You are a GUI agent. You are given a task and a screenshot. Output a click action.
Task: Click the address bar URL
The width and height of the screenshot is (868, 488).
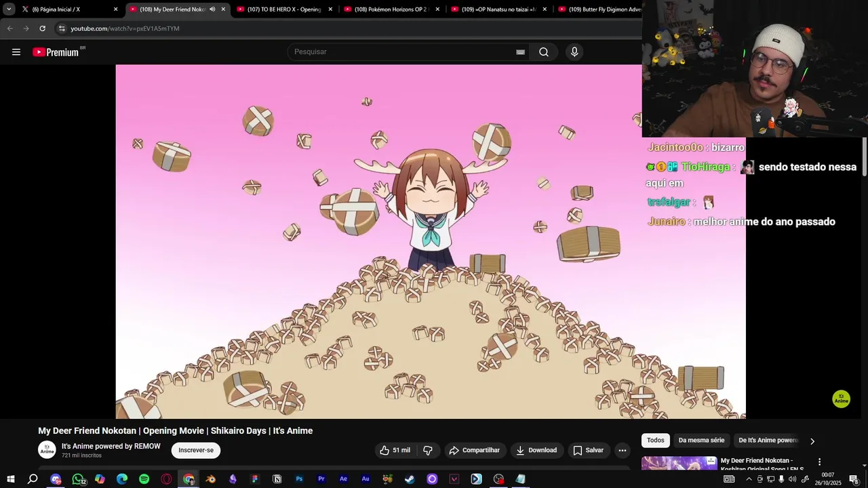125,28
